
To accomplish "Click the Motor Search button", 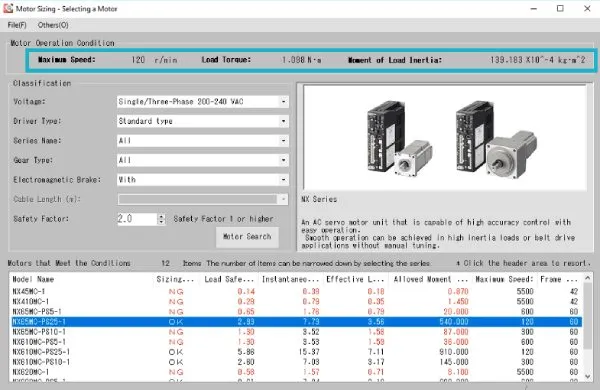I will point(247,237).
